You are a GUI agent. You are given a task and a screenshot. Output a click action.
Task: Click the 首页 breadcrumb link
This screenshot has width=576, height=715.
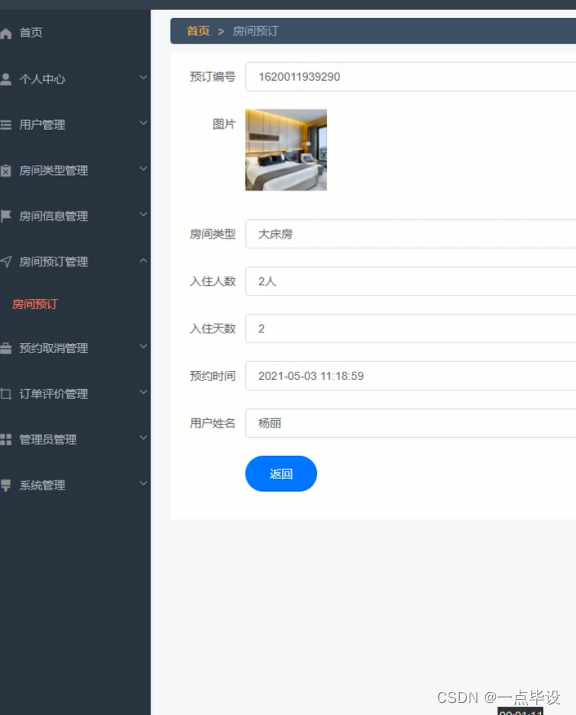click(198, 31)
